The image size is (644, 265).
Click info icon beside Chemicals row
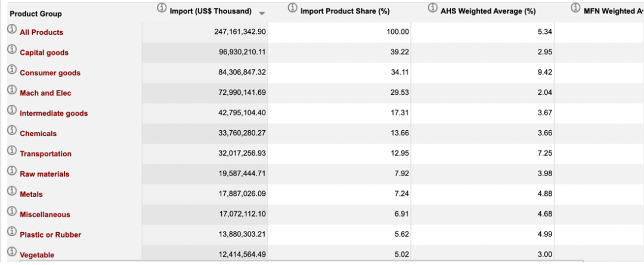12,131
